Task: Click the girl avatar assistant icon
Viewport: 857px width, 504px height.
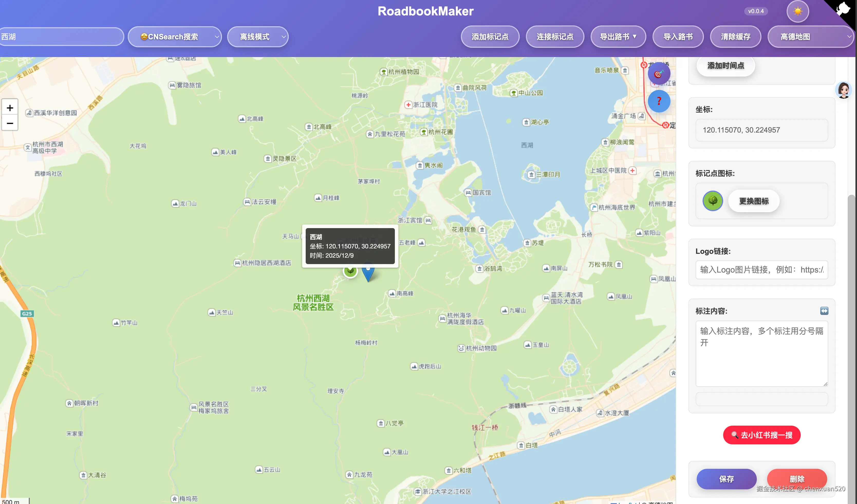Action: click(844, 90)
